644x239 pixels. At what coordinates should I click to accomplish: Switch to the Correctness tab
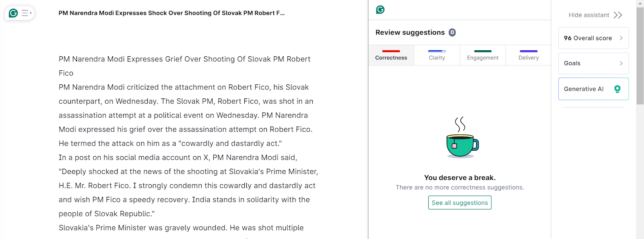[x=391, y=55]
